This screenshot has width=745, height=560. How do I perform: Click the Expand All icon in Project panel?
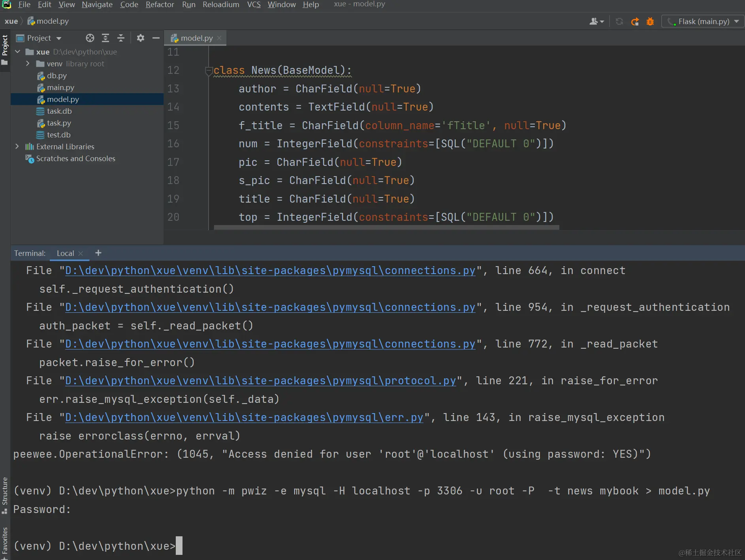(x=105, y=38)
